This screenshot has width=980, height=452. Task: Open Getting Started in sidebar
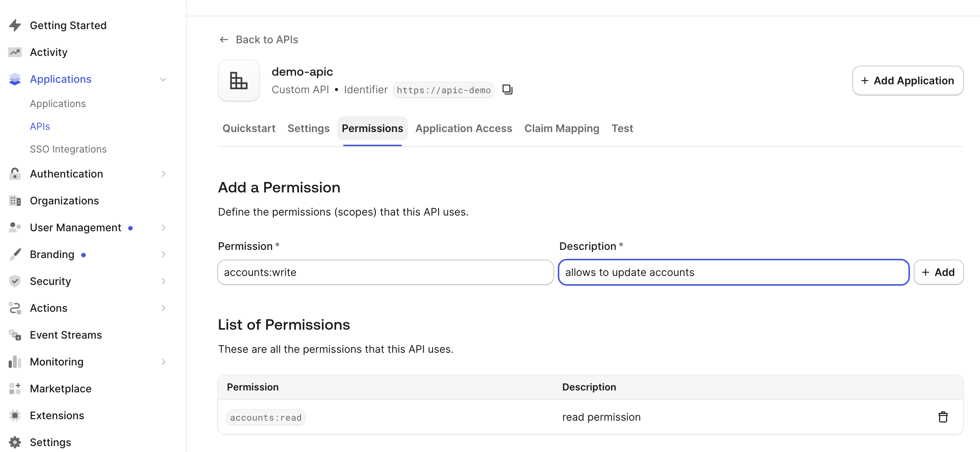click(x=68, y=25)
